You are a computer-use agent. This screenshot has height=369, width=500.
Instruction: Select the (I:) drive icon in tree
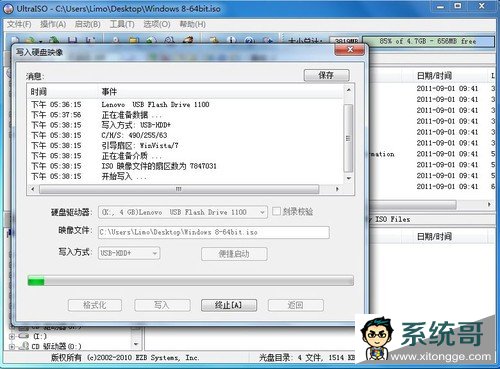(x=23, y=336)
